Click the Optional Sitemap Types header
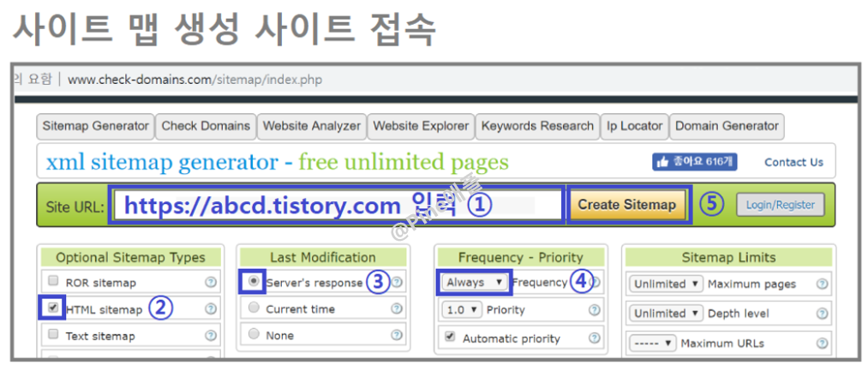This screenshot has height=371, width=868. (x=130, y=258)
